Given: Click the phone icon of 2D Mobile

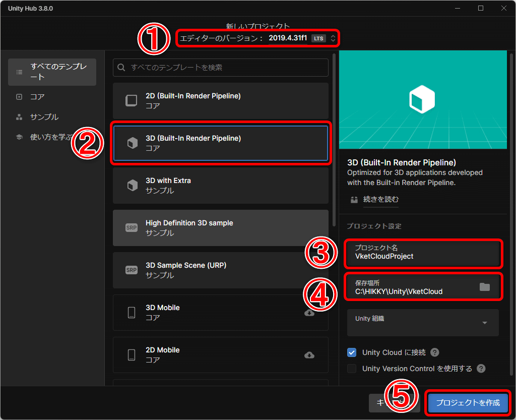Looking at the screenshot, I should pos(132,355).
